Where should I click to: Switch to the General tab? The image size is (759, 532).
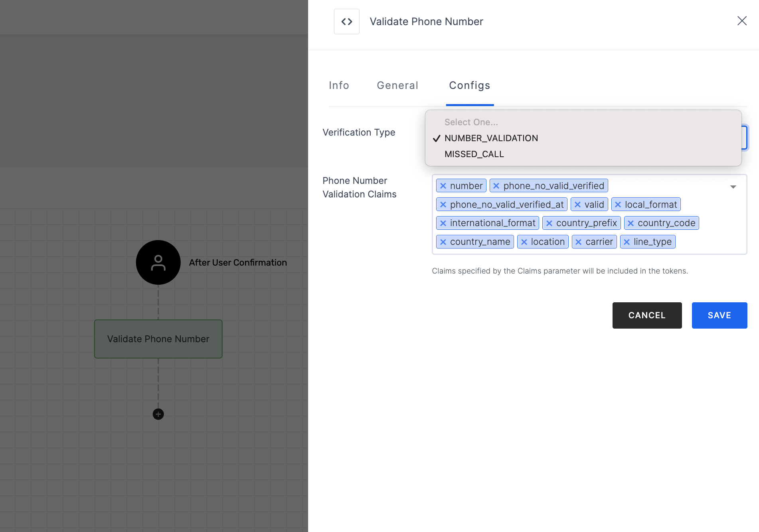[x=397, y=85]
